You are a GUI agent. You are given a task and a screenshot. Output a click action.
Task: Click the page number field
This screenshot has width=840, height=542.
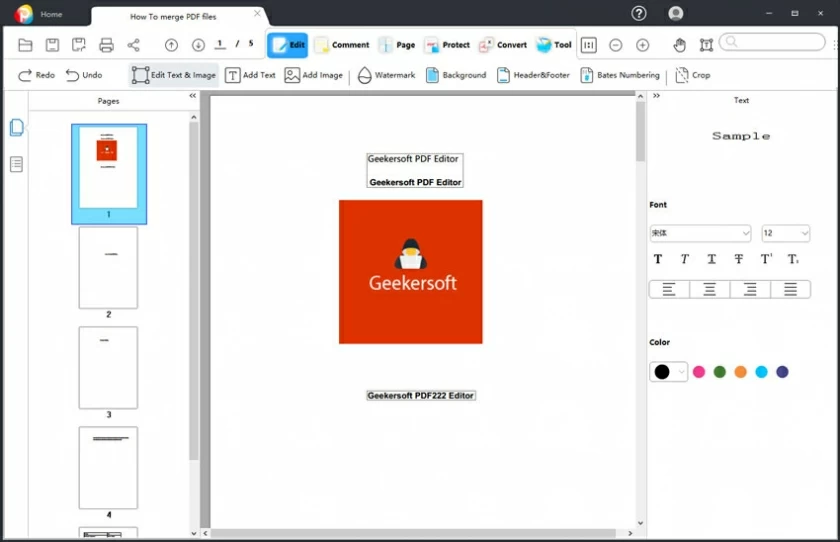pos(220,44)
